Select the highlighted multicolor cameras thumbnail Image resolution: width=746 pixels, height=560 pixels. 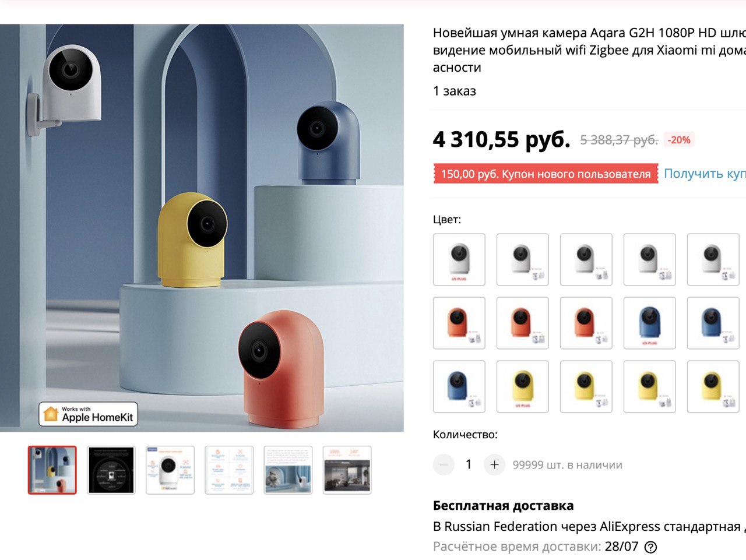[52, 470]
